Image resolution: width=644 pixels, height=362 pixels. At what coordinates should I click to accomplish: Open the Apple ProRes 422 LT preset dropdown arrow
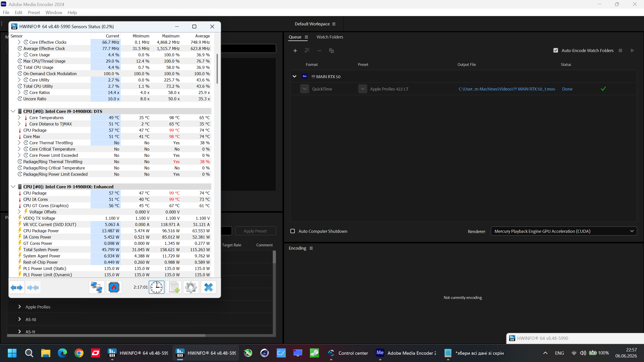tap(363, 89)
